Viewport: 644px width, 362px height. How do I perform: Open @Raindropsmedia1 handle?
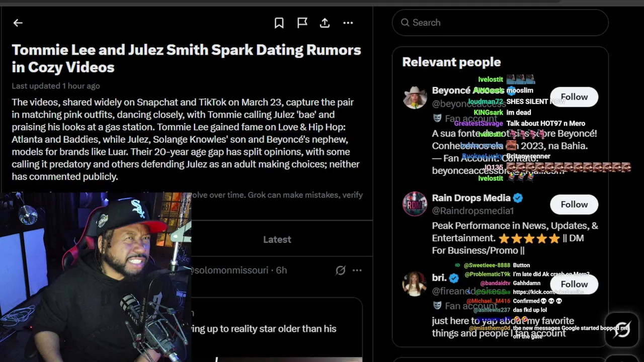(473, 211)
